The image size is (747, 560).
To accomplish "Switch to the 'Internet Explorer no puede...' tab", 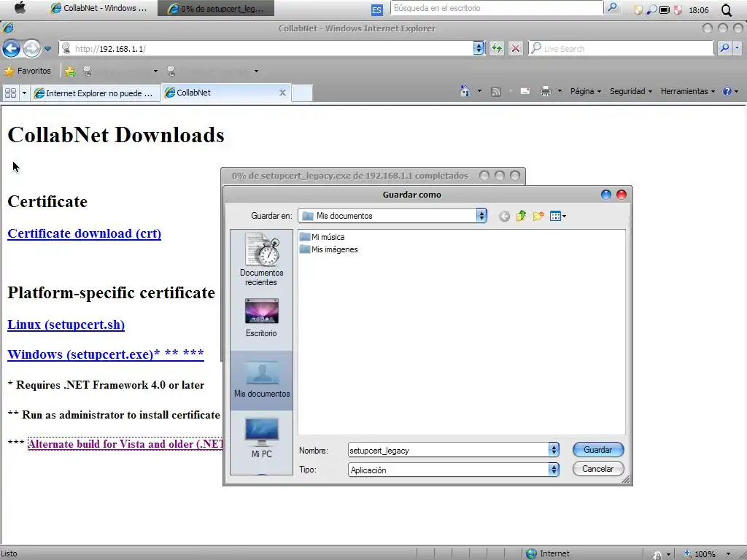I will tap(94, 93).
